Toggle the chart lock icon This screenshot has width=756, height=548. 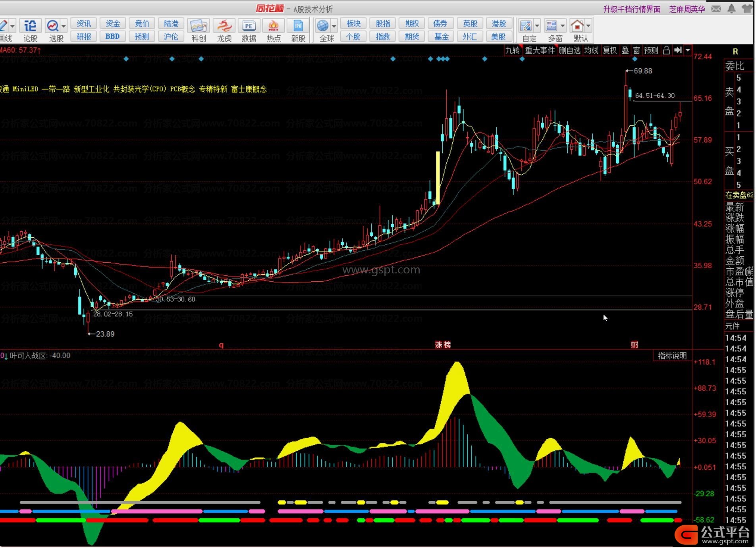pyautogui.click(x=666, y=50)
